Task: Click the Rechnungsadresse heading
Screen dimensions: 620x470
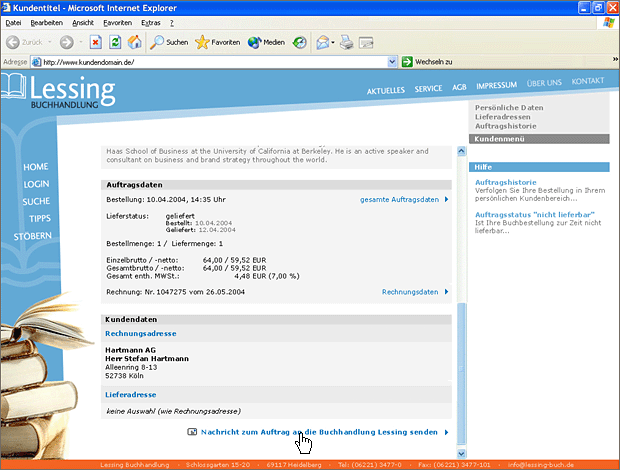Action: (141, 334)
